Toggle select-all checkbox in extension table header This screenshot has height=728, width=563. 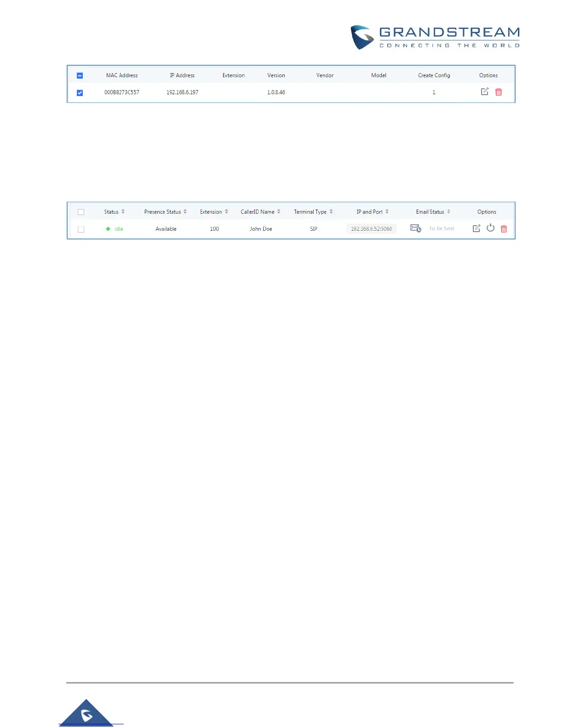point(81,212)
